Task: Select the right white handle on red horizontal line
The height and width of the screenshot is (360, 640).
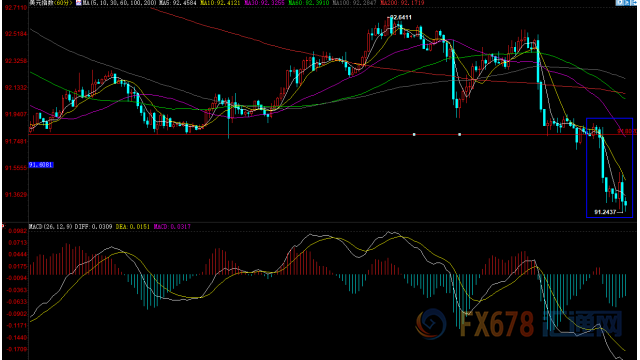Action: [460, 134]
